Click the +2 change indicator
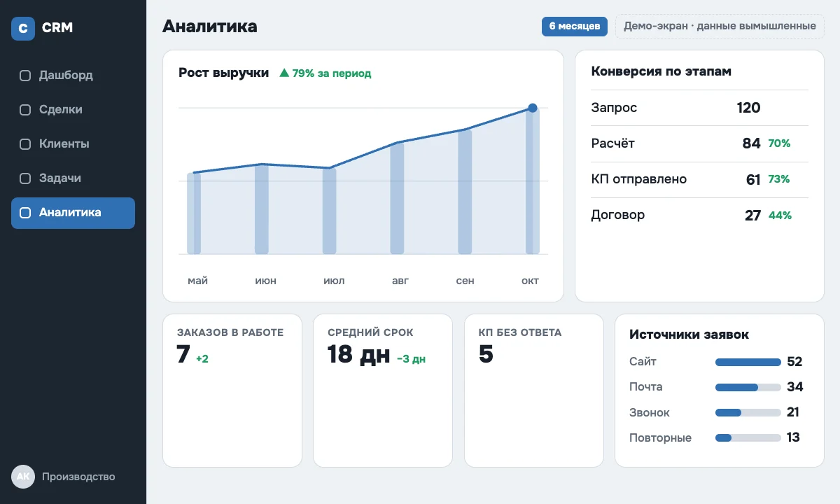The height and width of the screenshot is (504, 840). (x=202, y=359)
